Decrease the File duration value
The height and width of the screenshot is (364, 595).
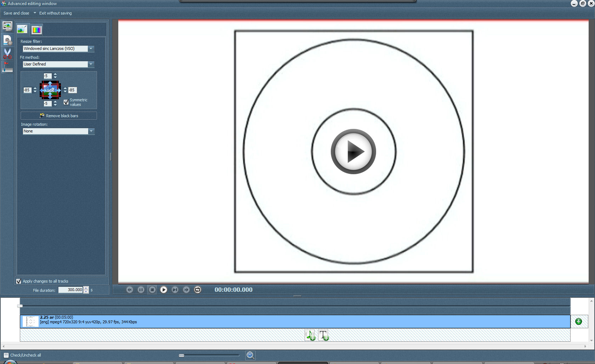coord(86,291)
